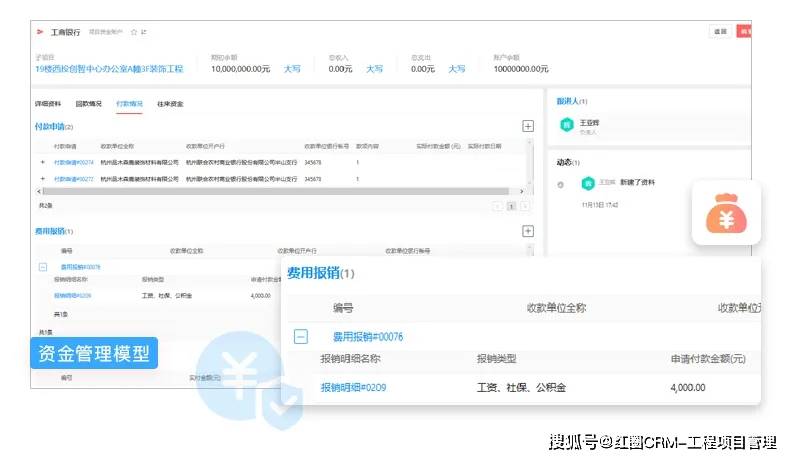Image resolution: width=792 pixels, height=459 pixels.
Task: Click the star favorite icon beside 工商银行
Action: pos(134,32)
